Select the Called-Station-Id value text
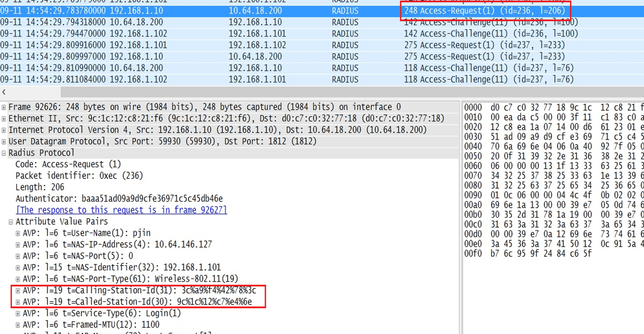The height and width of the screenshot is (334, 644). pyautogui.click(x=215, y=302)
